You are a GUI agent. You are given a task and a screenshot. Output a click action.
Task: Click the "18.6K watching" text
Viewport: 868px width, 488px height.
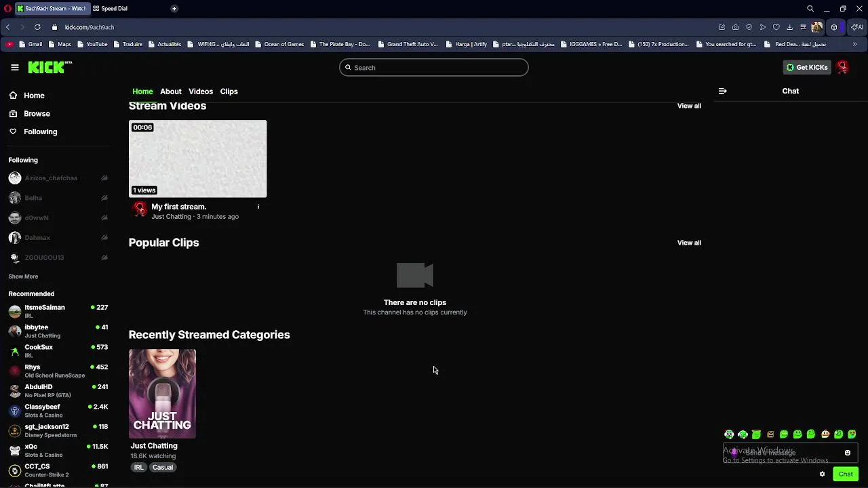tap(153, 456)
